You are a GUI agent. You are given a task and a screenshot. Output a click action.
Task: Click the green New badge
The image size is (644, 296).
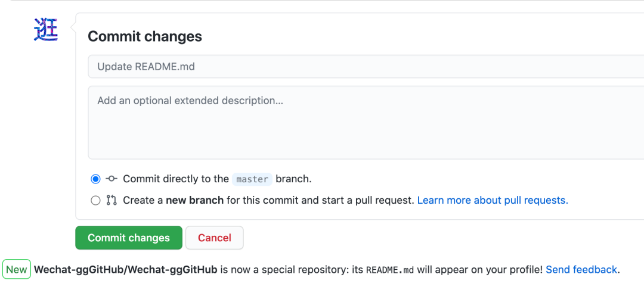pos(17,270)
